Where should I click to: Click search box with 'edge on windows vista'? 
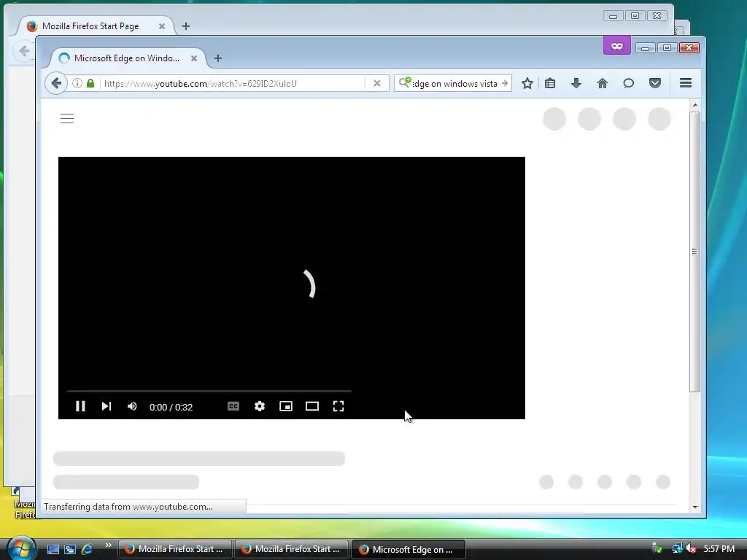coord(455,83)
